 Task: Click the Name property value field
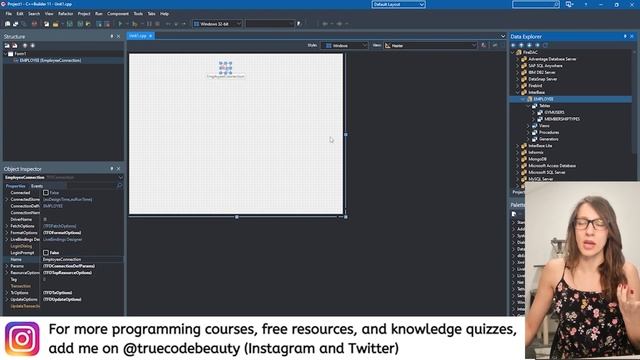82,260
